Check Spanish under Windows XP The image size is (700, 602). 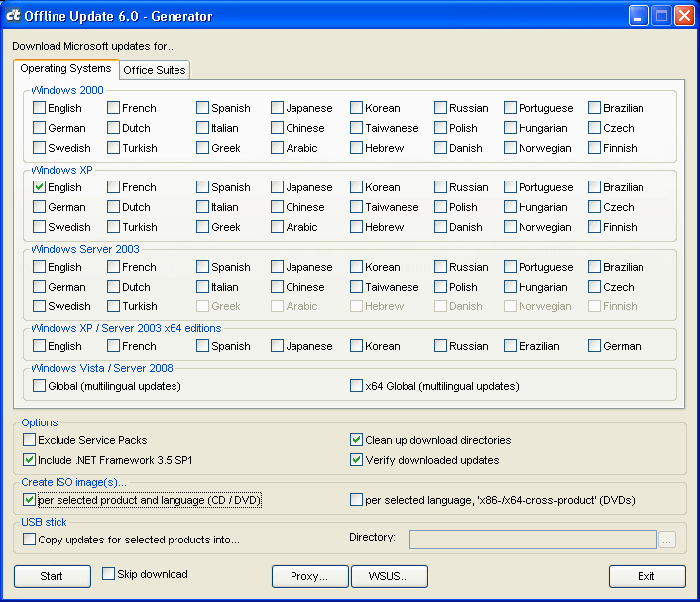(202, 187)
